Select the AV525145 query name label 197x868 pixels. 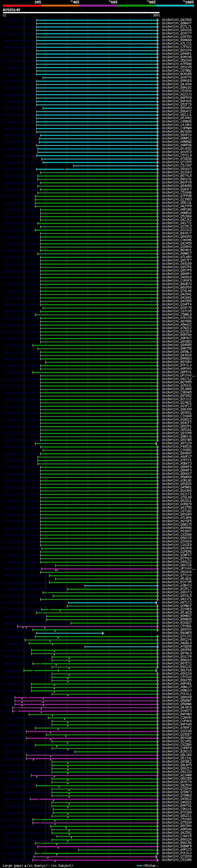[11, 10]
